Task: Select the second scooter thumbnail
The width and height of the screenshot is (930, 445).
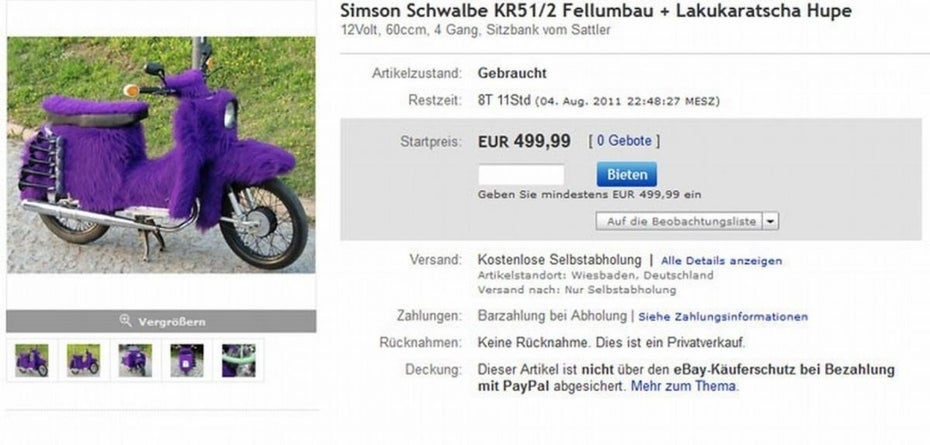Action: (83, 360)
